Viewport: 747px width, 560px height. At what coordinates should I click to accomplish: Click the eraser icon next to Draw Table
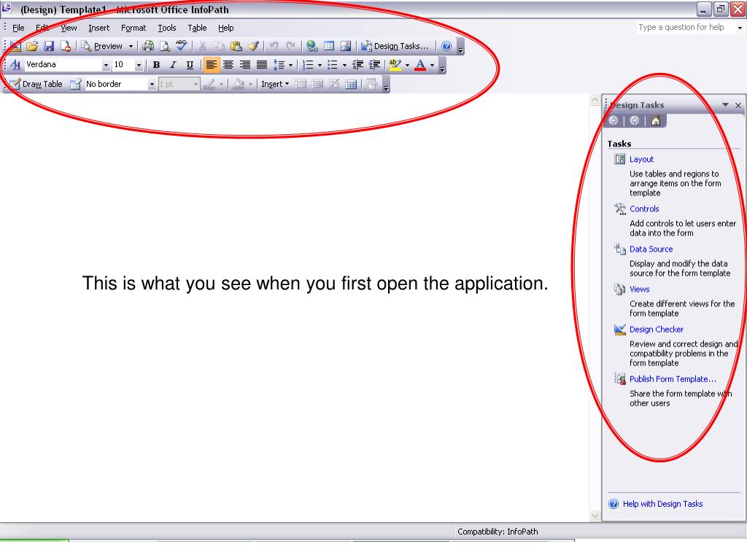coord(75,85)
